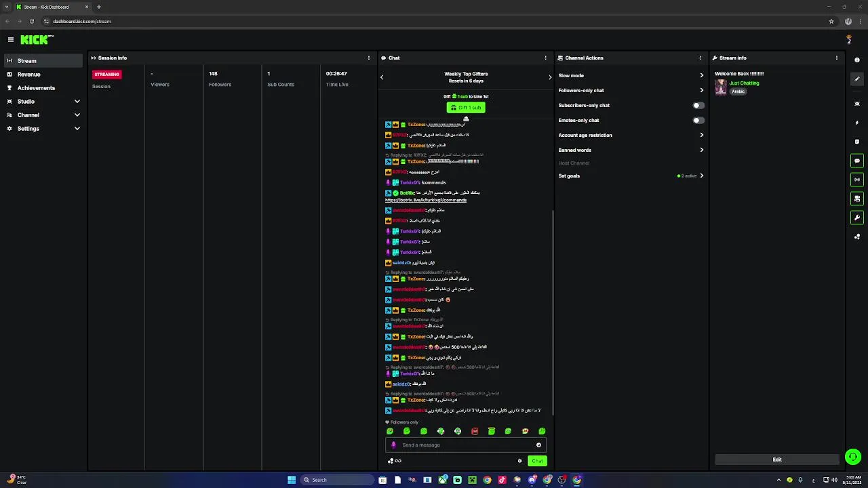Open Revenue sidebar item
This screenshot has width=868, height=488.
click(x=43, y=75)
